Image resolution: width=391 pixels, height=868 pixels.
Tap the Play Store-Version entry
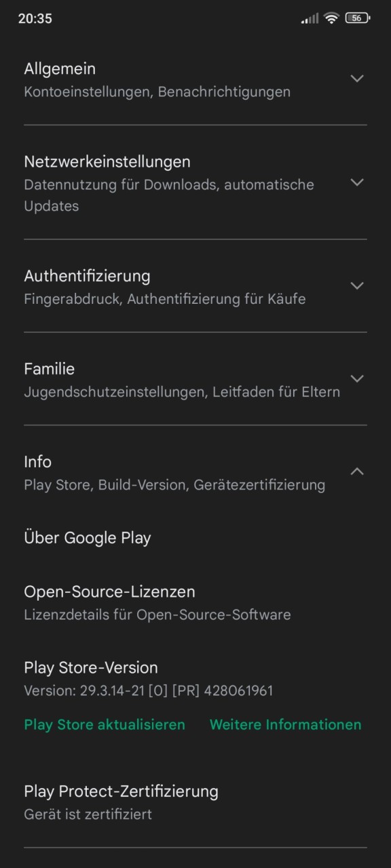click(195, 679)
